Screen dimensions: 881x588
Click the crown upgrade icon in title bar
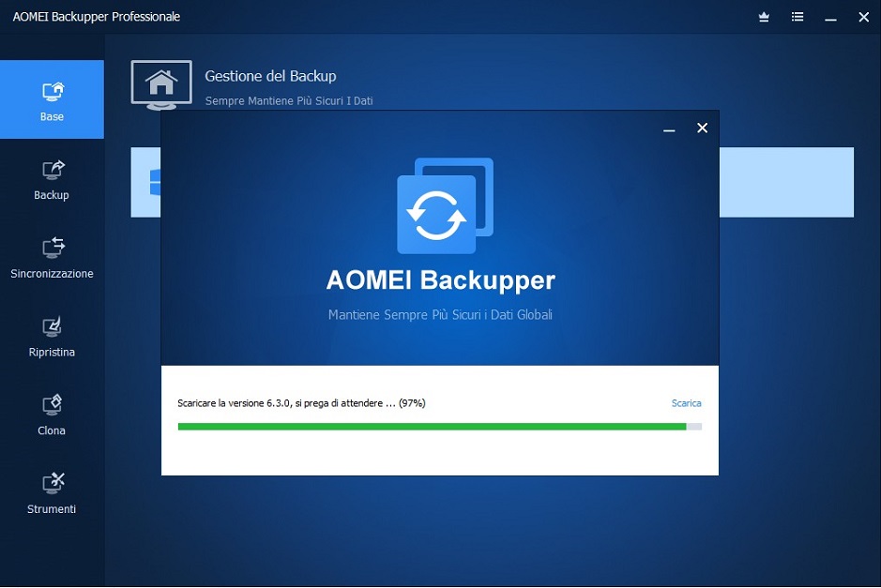click(764, 17)
